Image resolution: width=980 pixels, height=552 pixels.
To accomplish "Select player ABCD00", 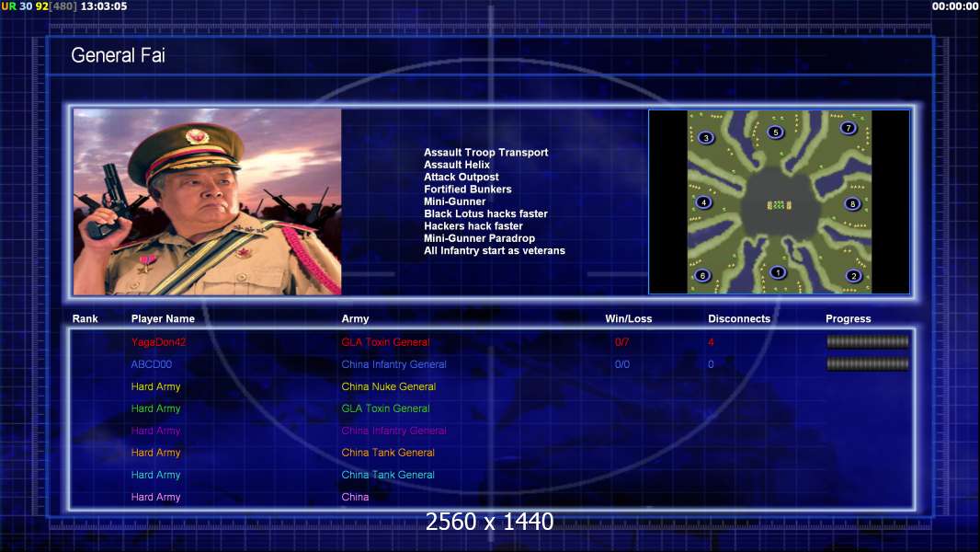I will coord(152,363).
